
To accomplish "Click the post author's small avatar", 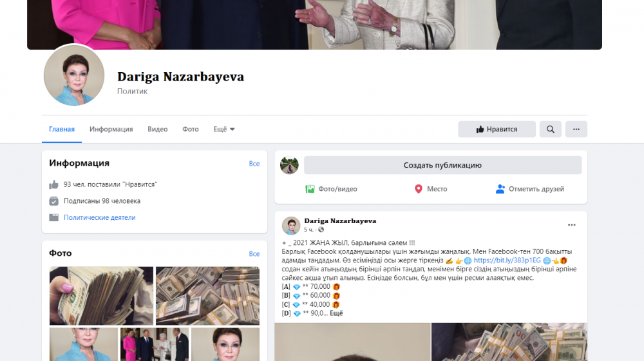I will pos(291,225).
